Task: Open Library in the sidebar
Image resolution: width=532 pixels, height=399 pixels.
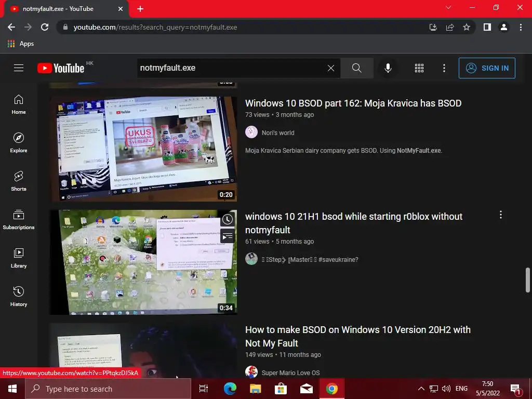Action: click(x=19, y=258)
